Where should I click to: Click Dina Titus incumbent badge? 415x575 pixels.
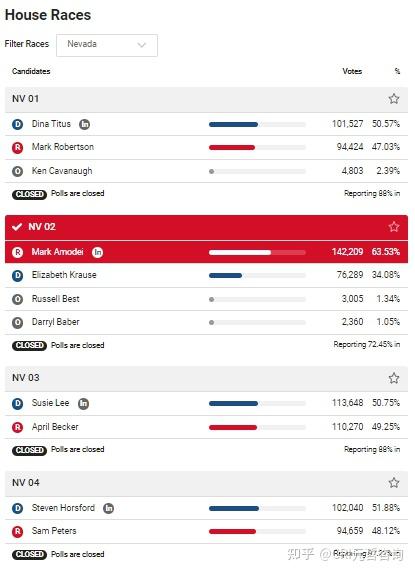pyautogui.click(x=84, y=124)
